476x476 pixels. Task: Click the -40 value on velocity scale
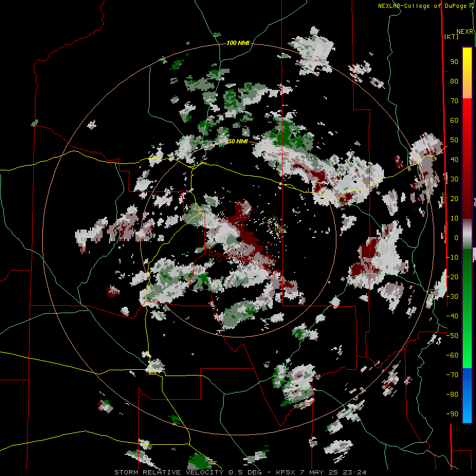pyautogui.click(x=452, y=316)
